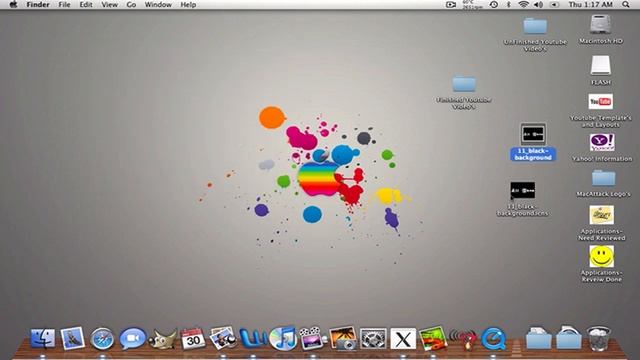This screenshot has height=360, width=640.
Task: Open the volume control in menu bar
Action: click(539, 4)
